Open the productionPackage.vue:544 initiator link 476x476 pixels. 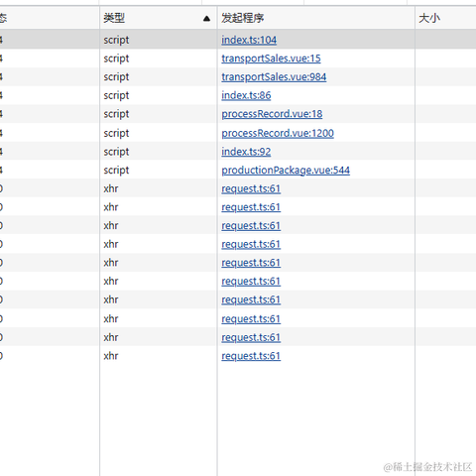[x=286, y=171]
